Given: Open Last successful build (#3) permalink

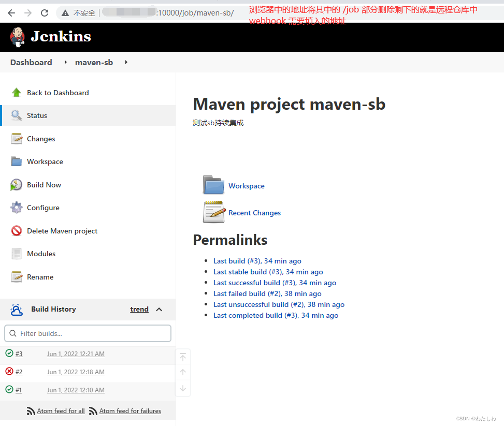Looking at the screenshot, I should coord(275,283).
